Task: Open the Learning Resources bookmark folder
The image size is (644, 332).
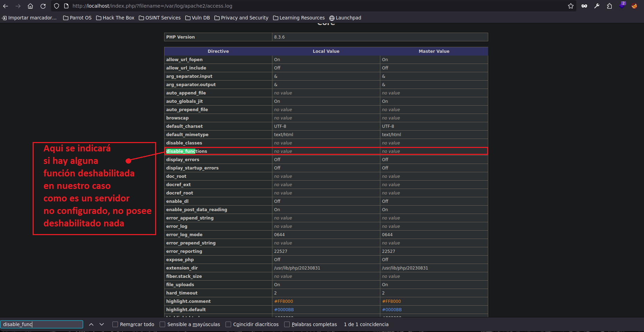Action: (x=299, y=18)
